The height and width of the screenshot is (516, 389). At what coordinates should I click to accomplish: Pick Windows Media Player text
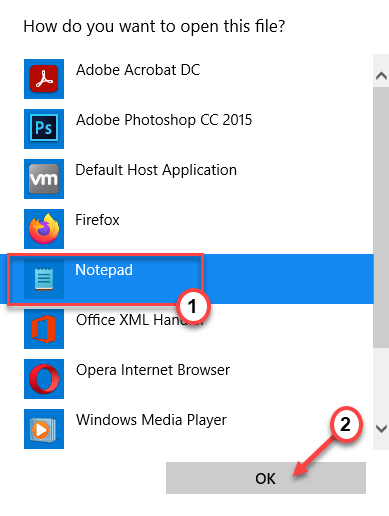tap(151, 420)
